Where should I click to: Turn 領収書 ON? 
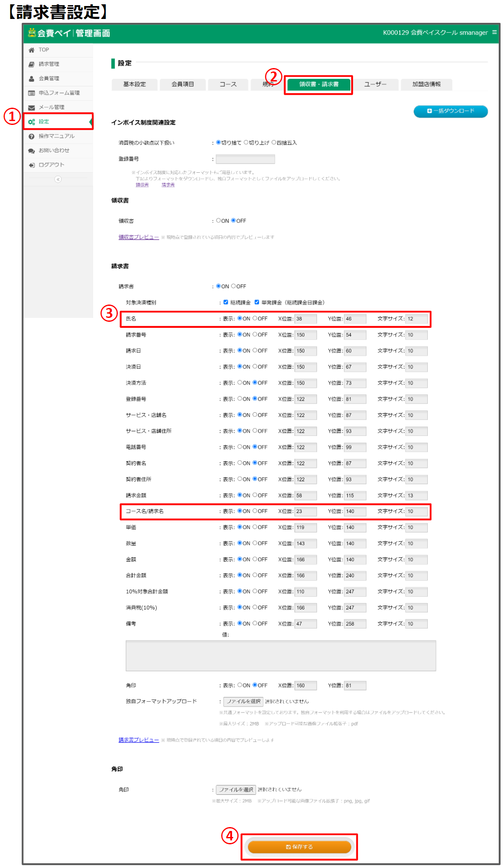tap(219, 221)
